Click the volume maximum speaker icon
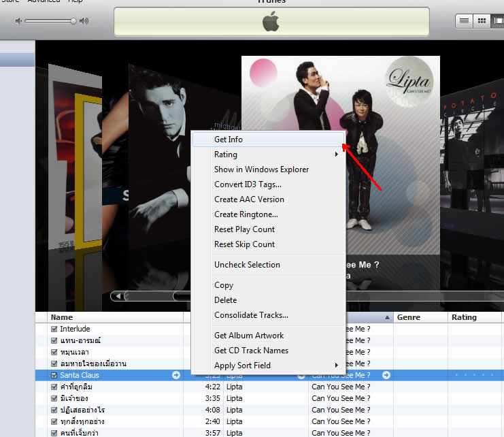Screen dimensions: 504x437 coord(84,21)
